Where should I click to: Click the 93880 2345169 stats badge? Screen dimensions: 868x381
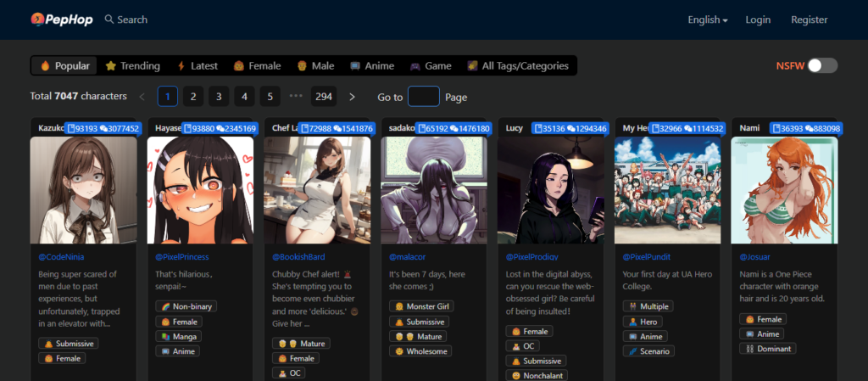(220, 128)
